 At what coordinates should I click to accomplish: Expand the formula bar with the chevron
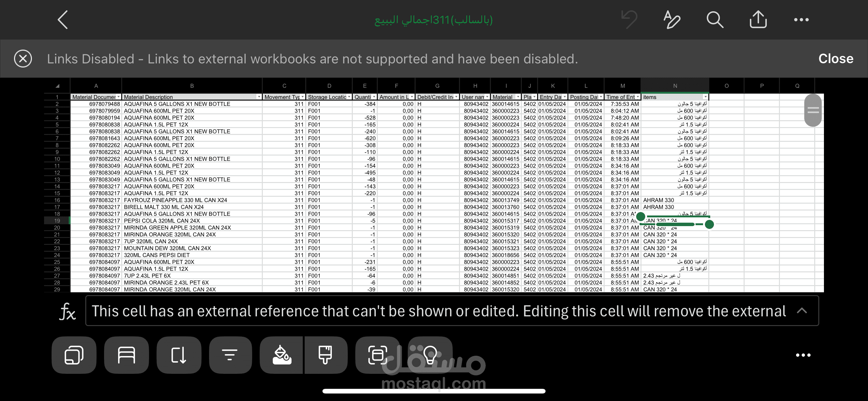coord(802,310)
